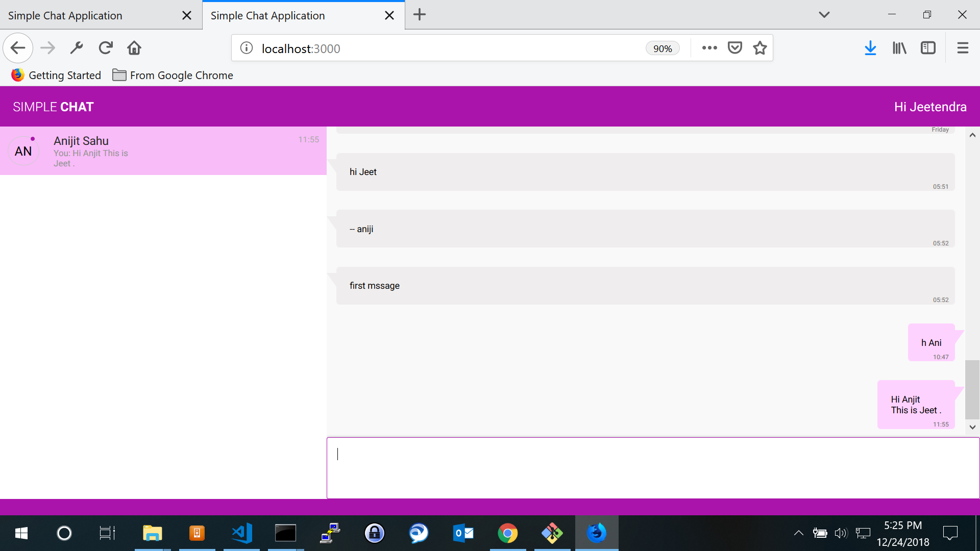
Task: Open From Google Chrome bookmarks folder
Action: [x=173, y=76]
